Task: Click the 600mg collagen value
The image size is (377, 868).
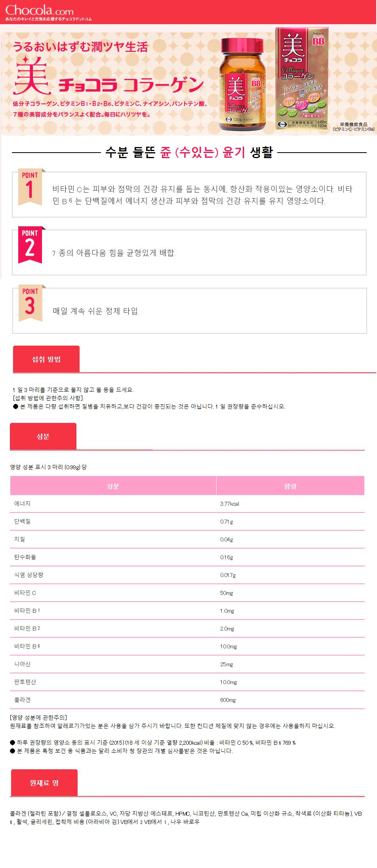Action: click(228, 700)
